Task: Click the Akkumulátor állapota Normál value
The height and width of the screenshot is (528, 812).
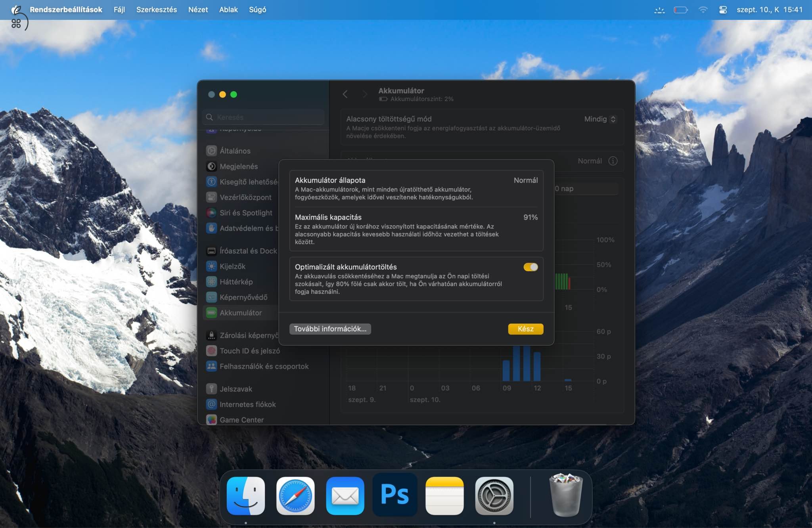Action: pyautogui.click(x=526, y=180)
